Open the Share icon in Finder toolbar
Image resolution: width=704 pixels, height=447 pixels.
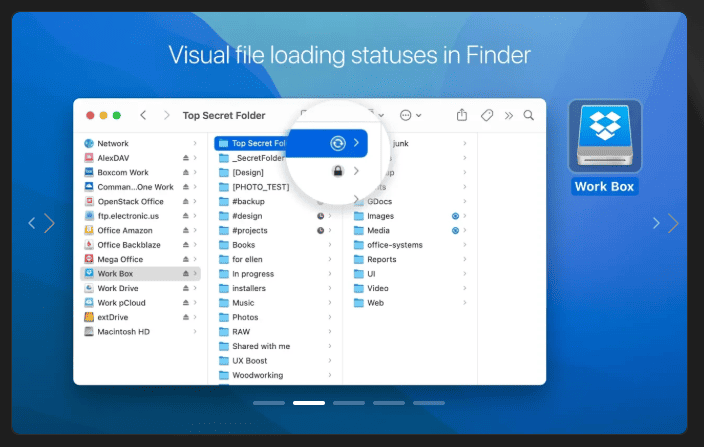462,115
